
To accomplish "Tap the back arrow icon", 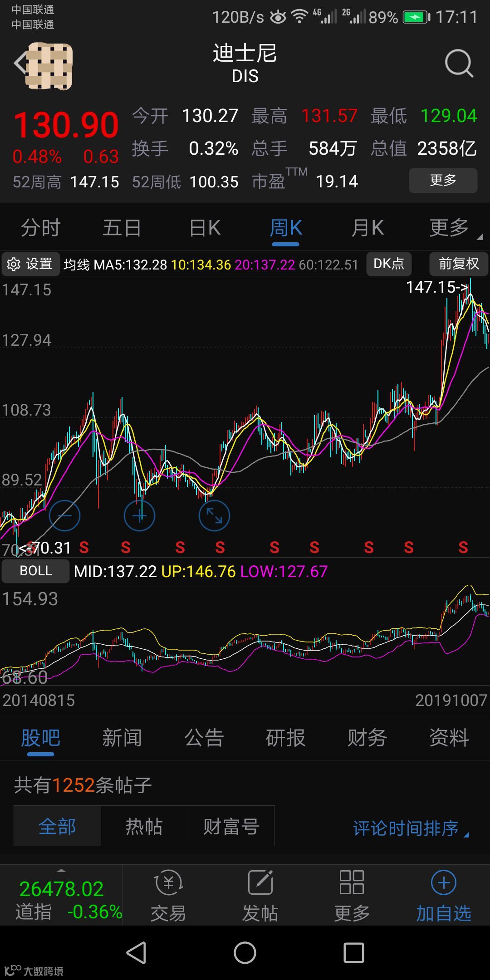I will coord(20,64).
